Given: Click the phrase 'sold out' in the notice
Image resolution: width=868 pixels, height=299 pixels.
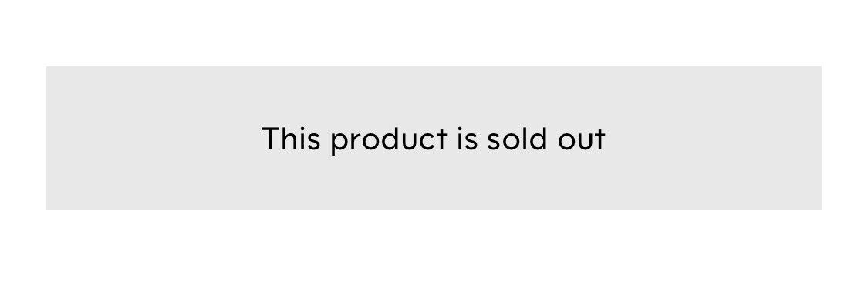Looking at the screenshot, I should tap(545, 139).
